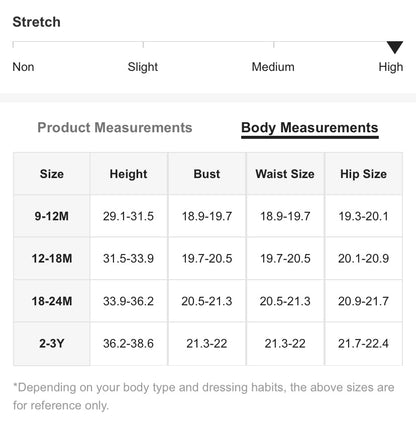The height and width of the screenshot is (423, 416).
Task: Click the Height column header
Action: (x=128, y=174)
